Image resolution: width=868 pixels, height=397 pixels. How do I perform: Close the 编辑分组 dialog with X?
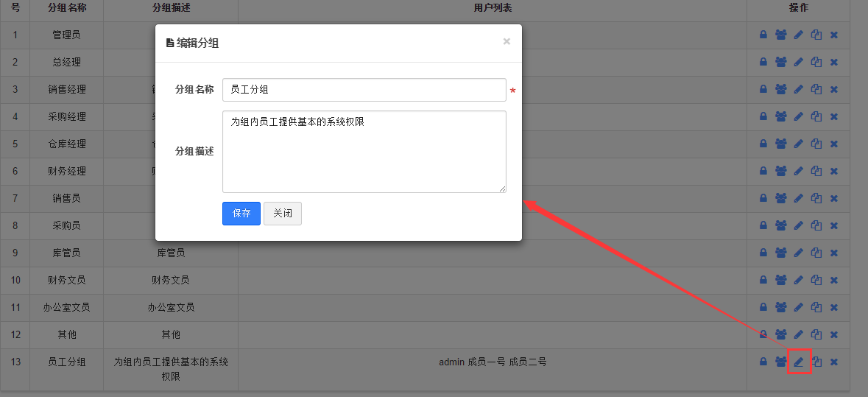(x=507, y=41)
